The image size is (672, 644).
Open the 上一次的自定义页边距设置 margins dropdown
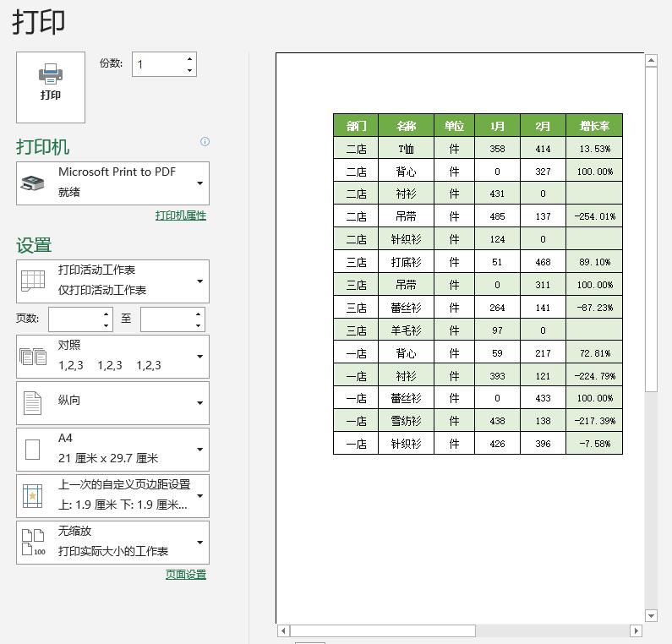coord(112,496)
